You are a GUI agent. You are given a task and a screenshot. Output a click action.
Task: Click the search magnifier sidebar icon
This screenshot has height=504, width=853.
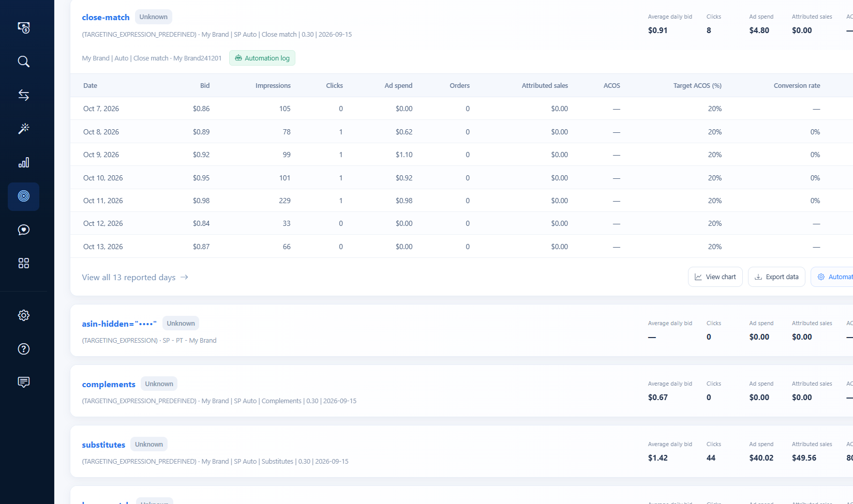coord(24,62)
